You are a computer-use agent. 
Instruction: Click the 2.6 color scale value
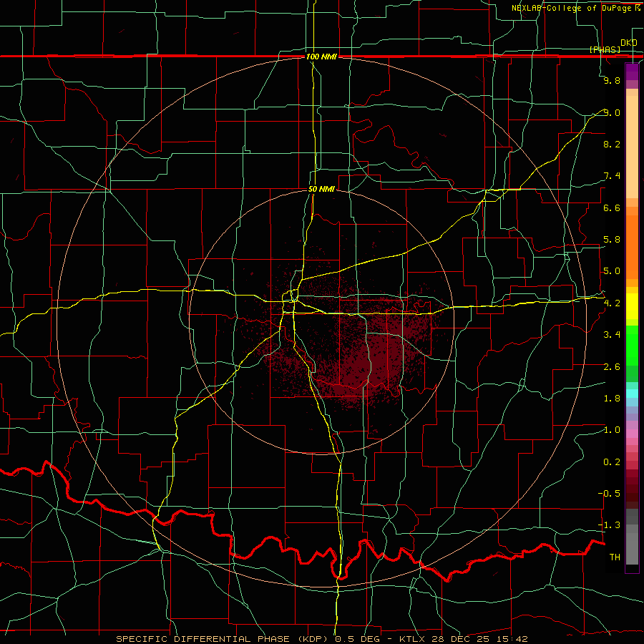(612, 367)
